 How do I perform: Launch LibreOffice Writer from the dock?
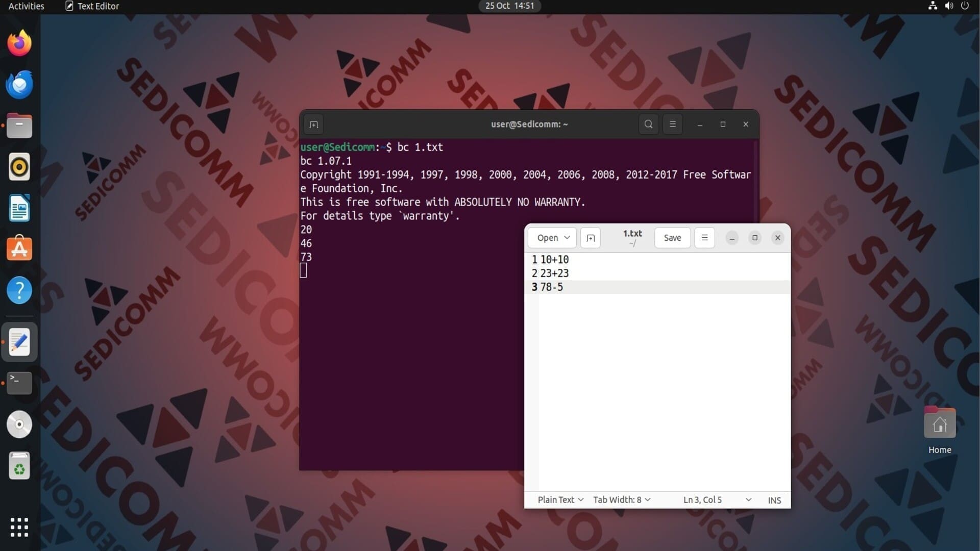point(19,208)
